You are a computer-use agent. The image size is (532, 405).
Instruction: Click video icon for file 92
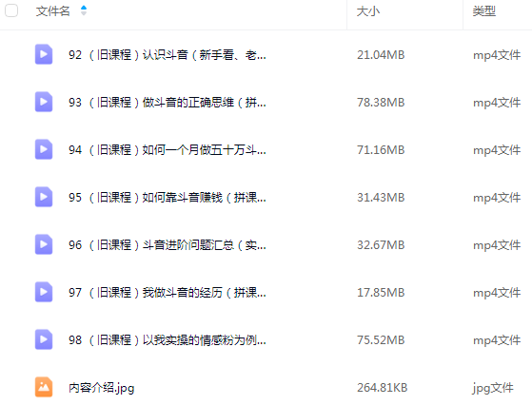tap(44, 54)
